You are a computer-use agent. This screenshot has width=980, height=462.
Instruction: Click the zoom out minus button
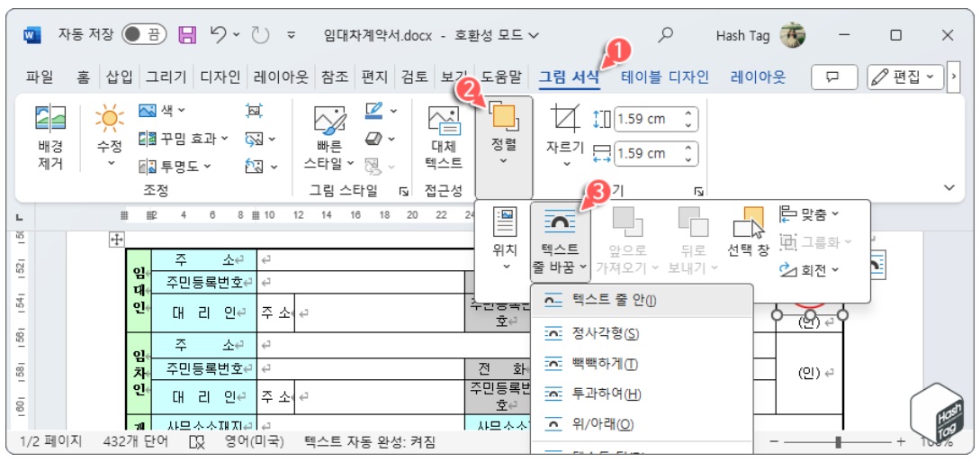click(x=775, y=442)
